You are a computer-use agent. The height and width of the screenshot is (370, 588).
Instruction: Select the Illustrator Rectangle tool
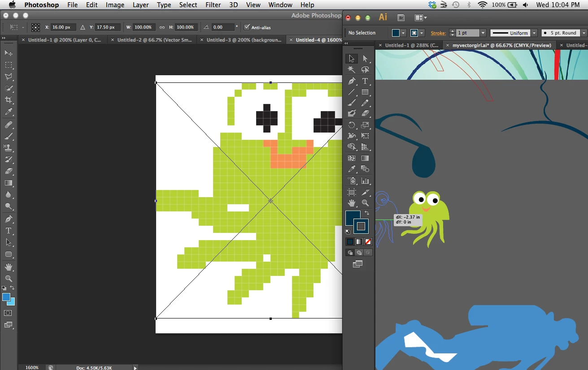[x=365, y=92]
